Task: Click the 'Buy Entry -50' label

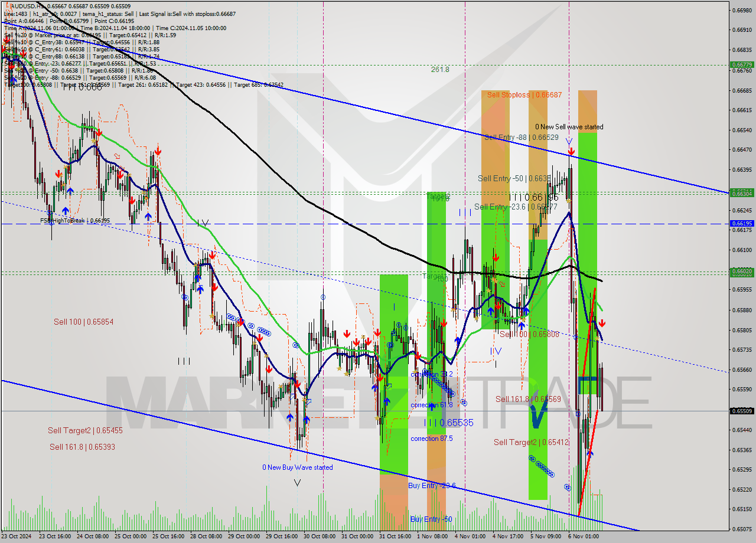Action: click(431, 519)
